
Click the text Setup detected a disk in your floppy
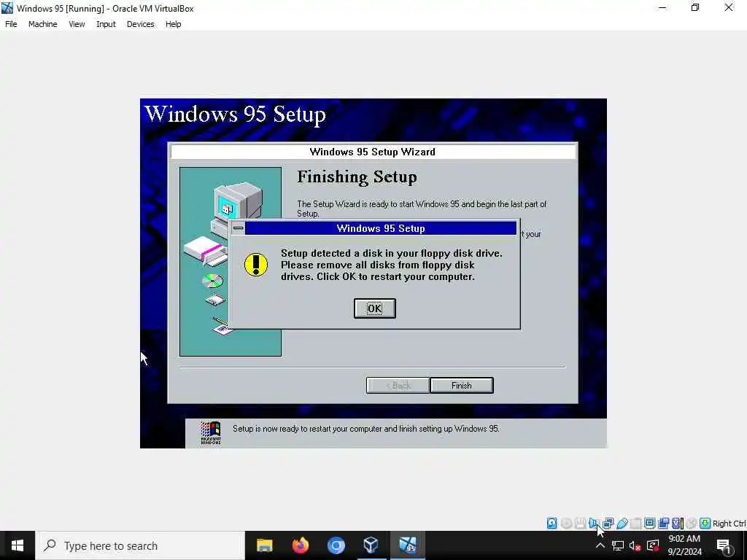[x=392, y=253]
